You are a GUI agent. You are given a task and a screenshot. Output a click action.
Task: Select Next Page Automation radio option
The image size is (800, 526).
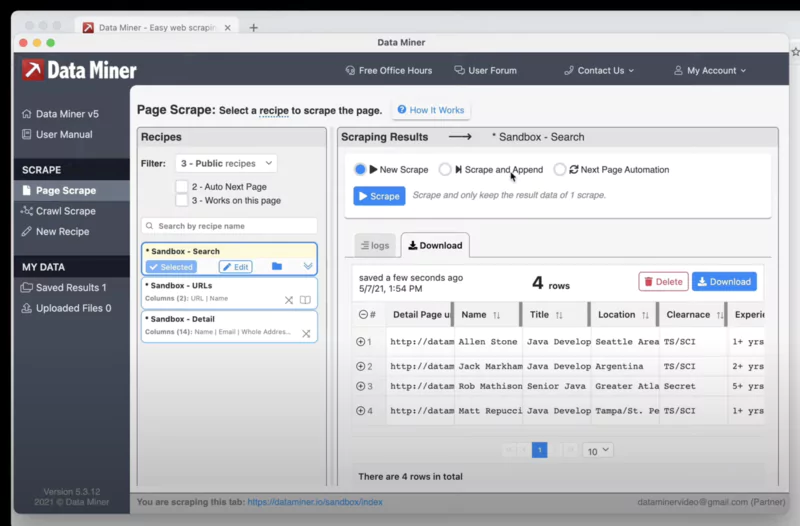[x=560, y=169]
